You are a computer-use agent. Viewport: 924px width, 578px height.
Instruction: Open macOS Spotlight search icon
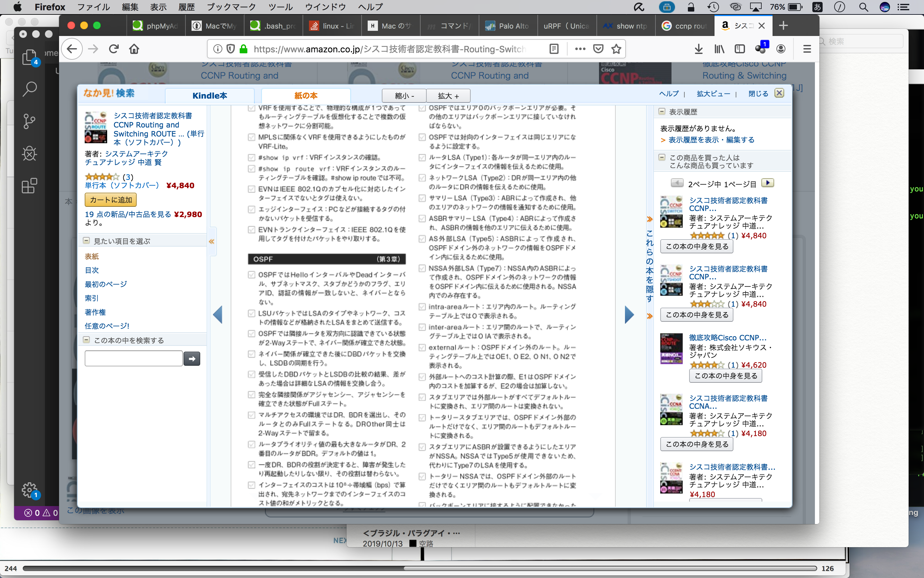[x=864, y=7]
